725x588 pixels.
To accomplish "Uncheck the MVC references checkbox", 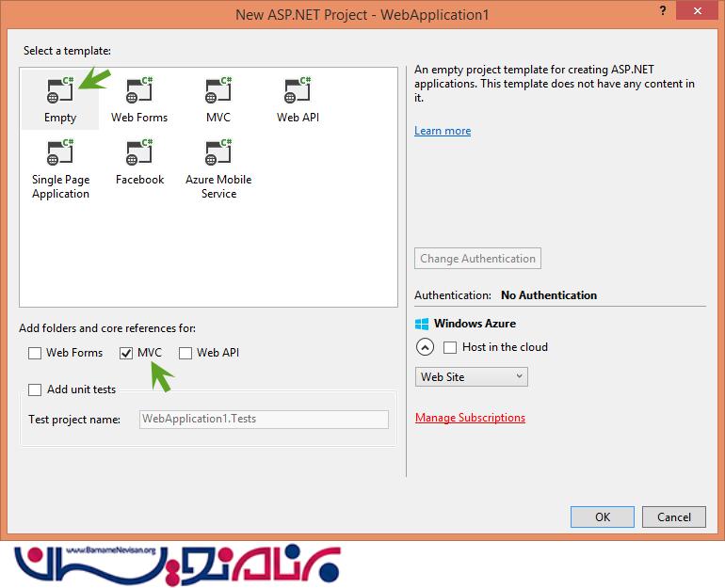I will [x=126, y=354].
